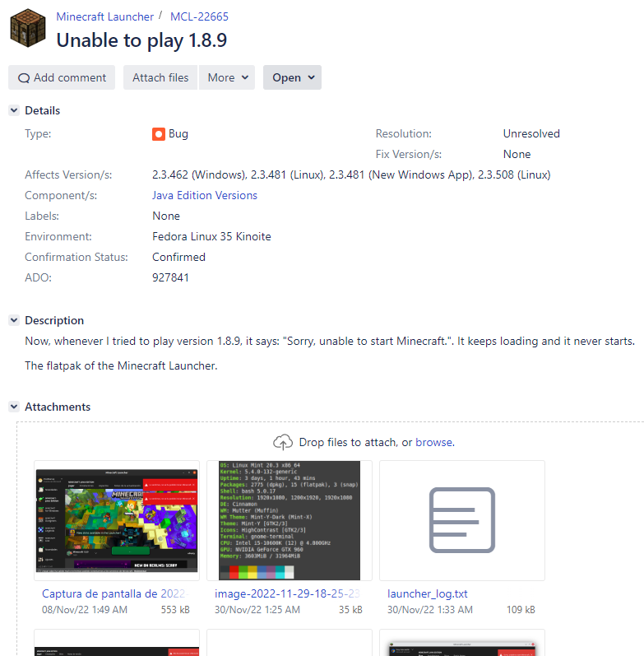Viewport: 644px width, 656px height.
Task: Collapse the Description section
Action: pos(14,320)
